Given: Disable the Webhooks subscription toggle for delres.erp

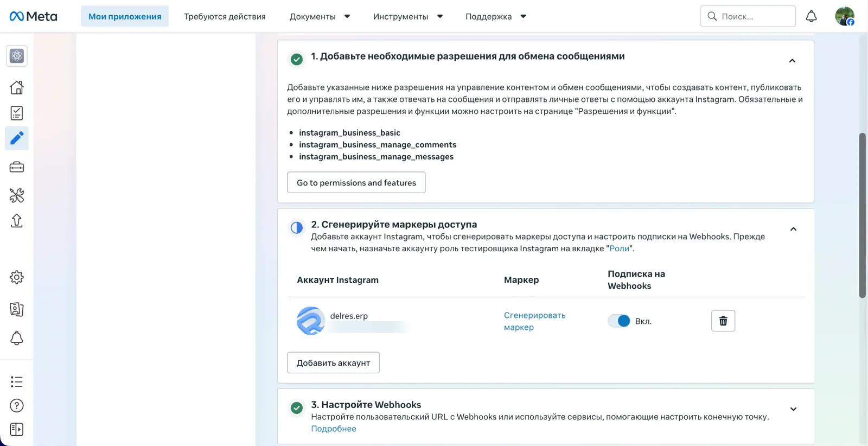Looking at the screenshot, I should [619, 321].
